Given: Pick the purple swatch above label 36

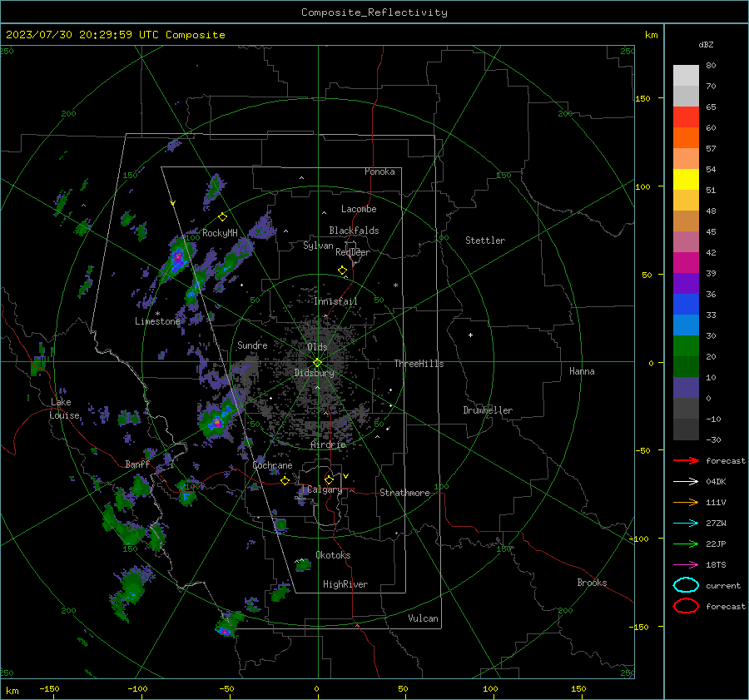Looking at the screenshot, I should pyautogui.click(x=686, y=283).
